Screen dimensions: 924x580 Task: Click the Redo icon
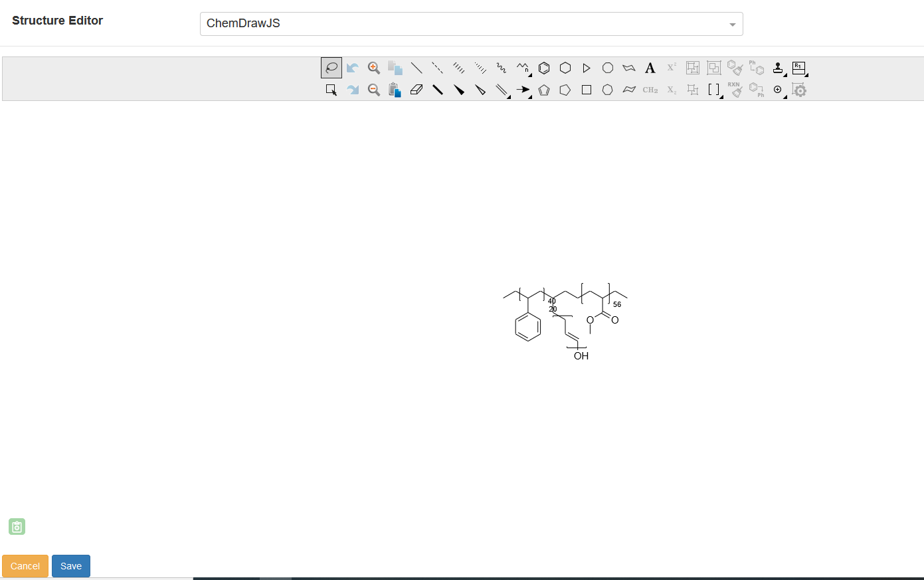pos(352,90)
